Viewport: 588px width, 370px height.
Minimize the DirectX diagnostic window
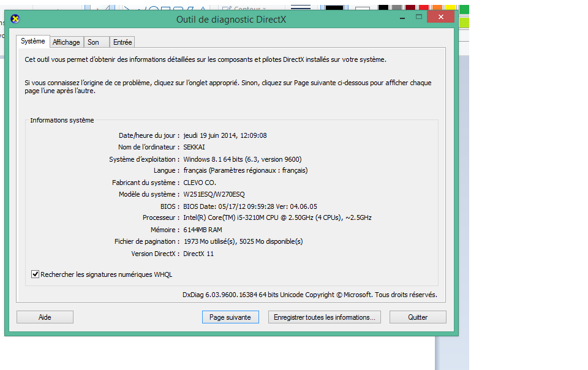402,17
